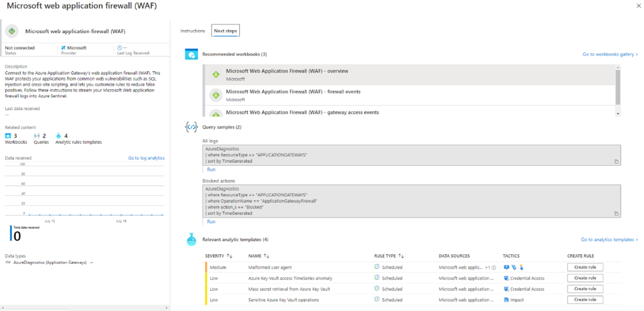Click the analytic templates flask icon
The width and height of the screenshot is (644, 311).
(x=192, y=240)
